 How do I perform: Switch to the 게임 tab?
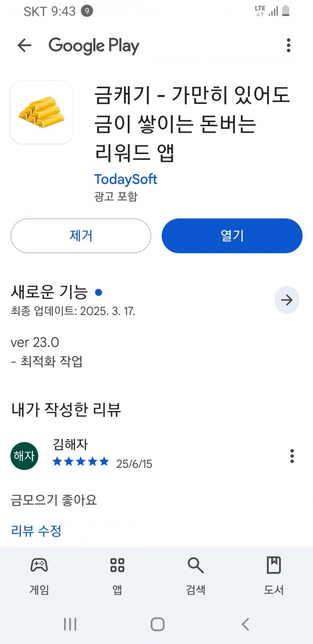tap(39, 576)
